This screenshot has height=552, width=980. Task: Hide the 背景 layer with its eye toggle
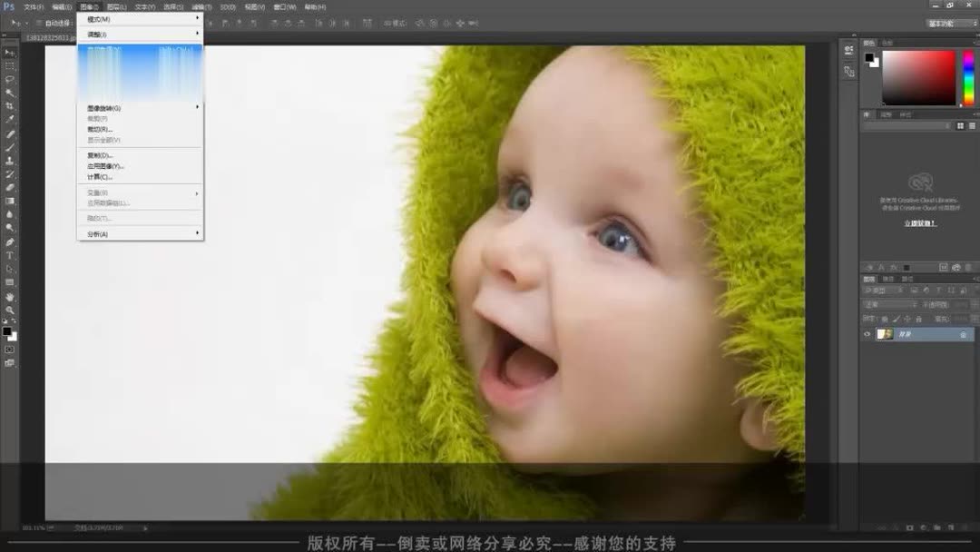[866, 333]
